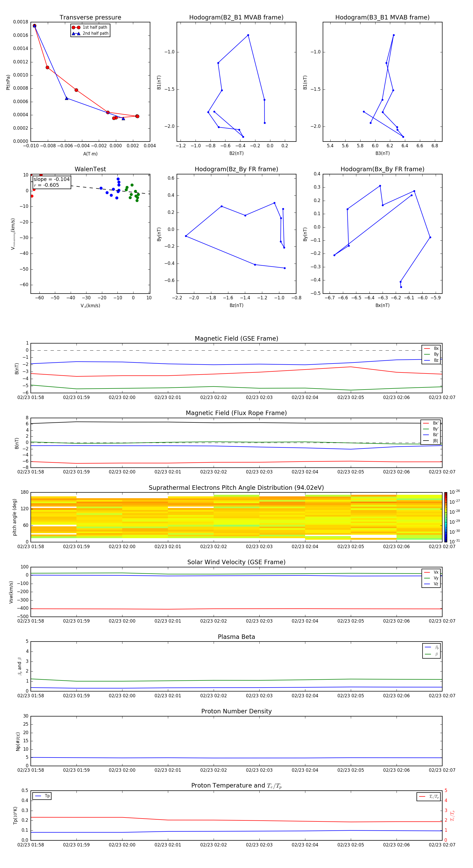Click the Bx(nT) x-axis label
Viewport: 473px width, 868px height.
382,305
